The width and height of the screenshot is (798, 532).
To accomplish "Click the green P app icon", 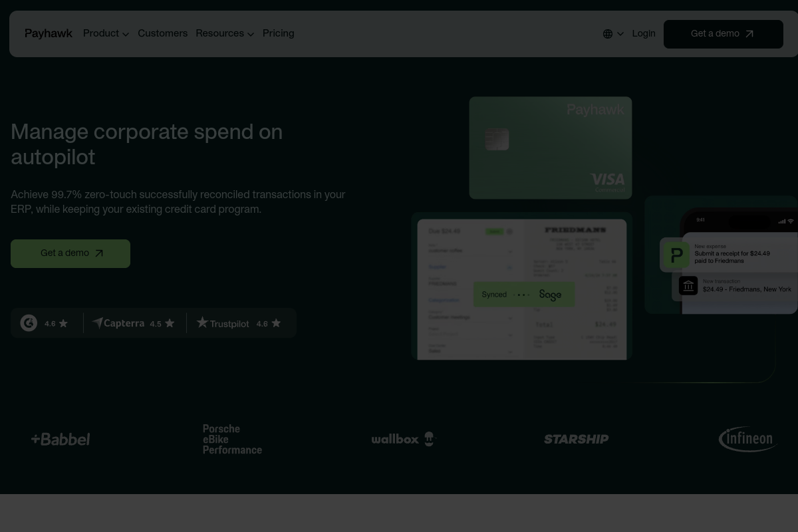I will click(676, 255).
